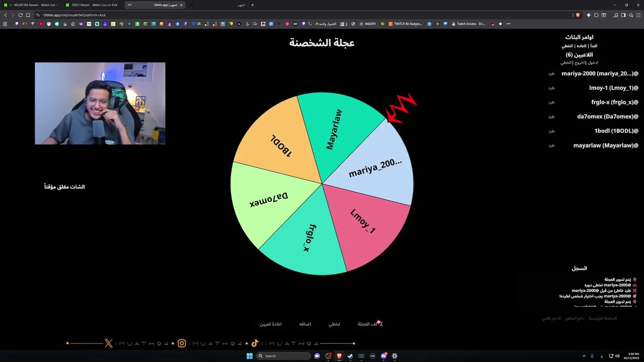Kick player frglo-x from the list

551,102
